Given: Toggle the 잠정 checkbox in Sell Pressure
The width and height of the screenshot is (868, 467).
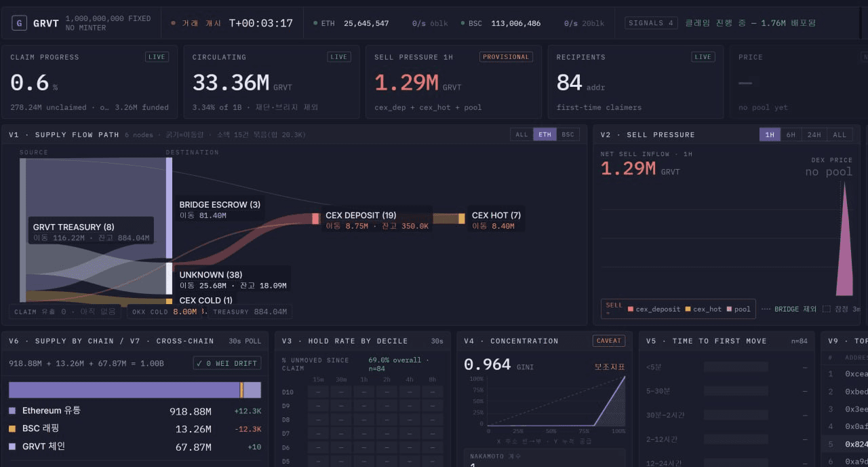Looking at the screenshot, I should coord(826,309).
